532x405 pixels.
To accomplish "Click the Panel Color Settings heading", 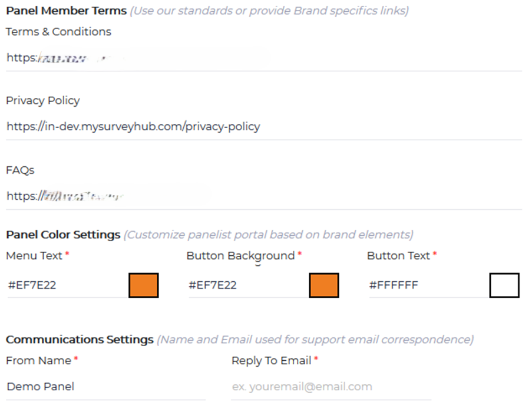I will [x=63, y=235].
